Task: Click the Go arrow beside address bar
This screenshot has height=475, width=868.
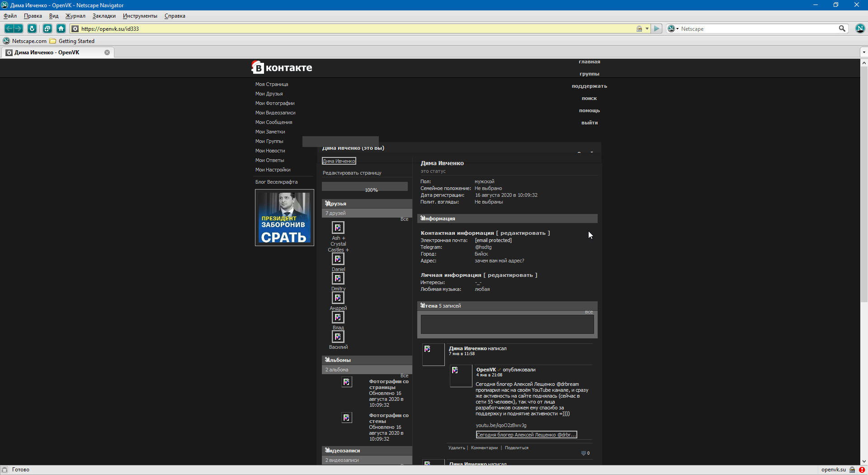Action: click(x=657, y=28)
